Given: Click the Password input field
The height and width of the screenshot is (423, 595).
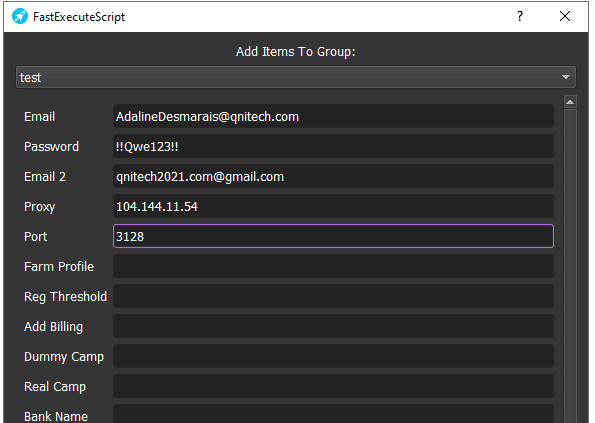Looking at the screenshot, I should tap(333, 146).
